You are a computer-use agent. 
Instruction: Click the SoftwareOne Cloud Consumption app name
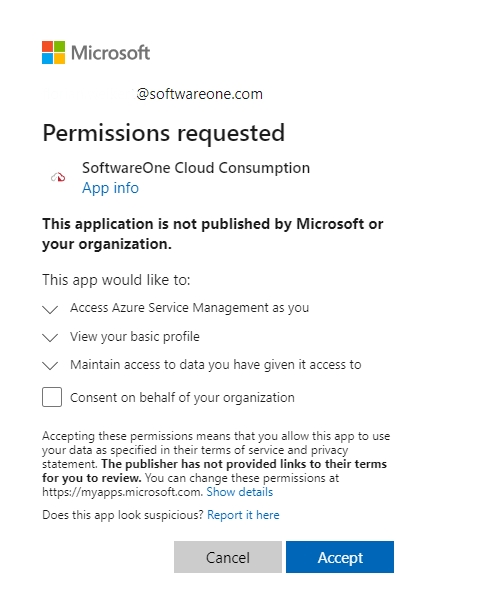click(196, 168)
